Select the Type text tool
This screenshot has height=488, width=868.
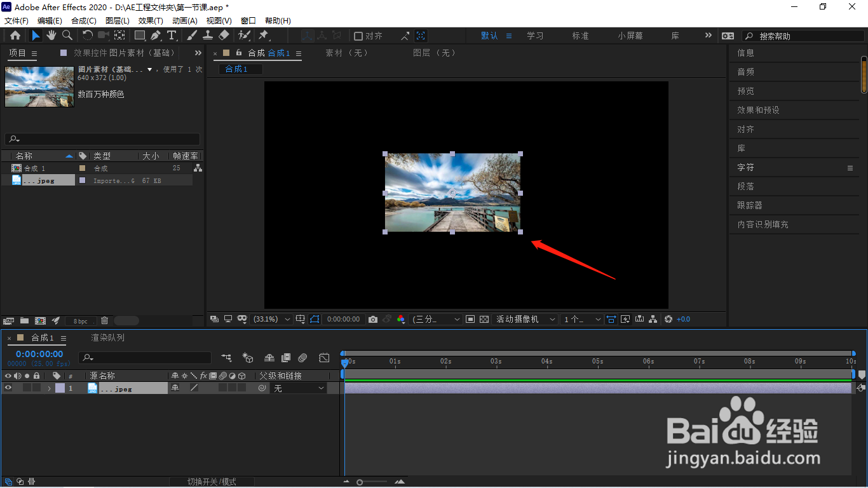(x=172, y=36)
